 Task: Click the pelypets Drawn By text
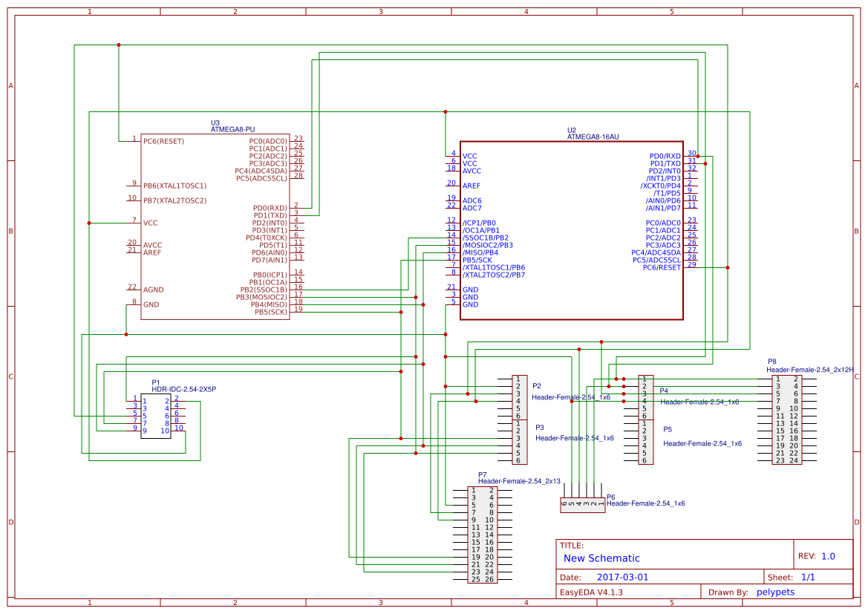(776, 592)
